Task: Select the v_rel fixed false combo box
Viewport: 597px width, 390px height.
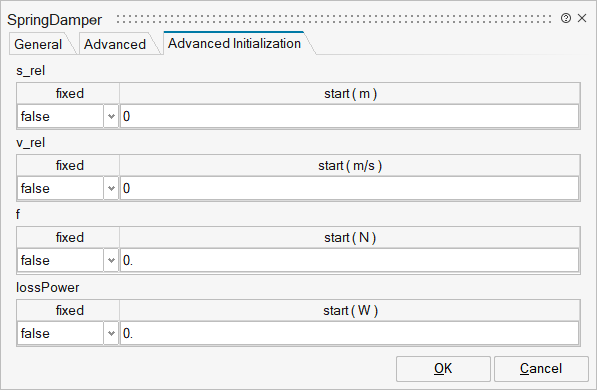Action: click(x=68, y=188)
